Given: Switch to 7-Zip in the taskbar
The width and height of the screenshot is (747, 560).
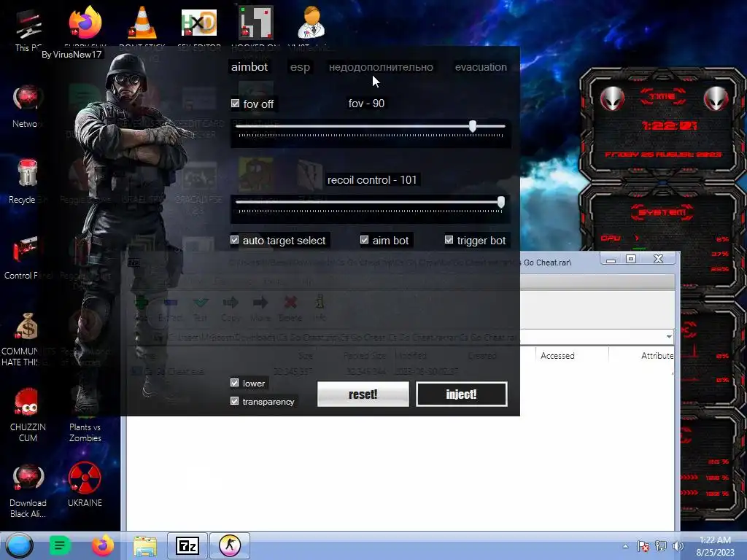Looking at the screenshot, I should [187, 545].
